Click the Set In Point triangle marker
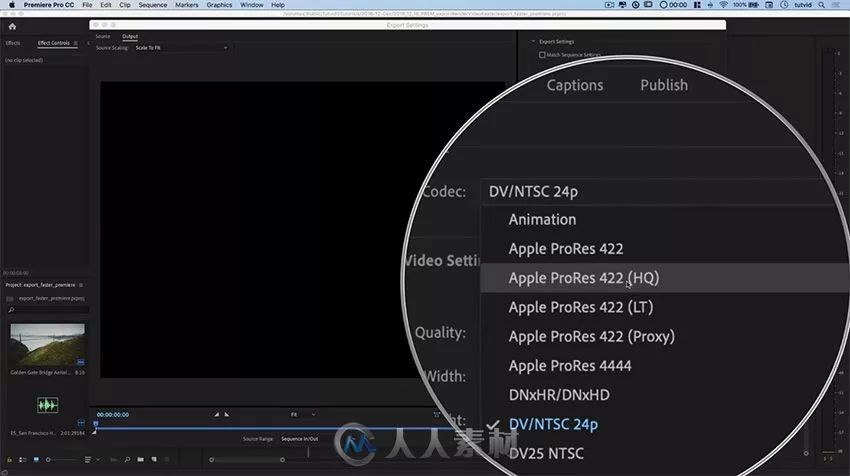 click(x=216, y=414)
